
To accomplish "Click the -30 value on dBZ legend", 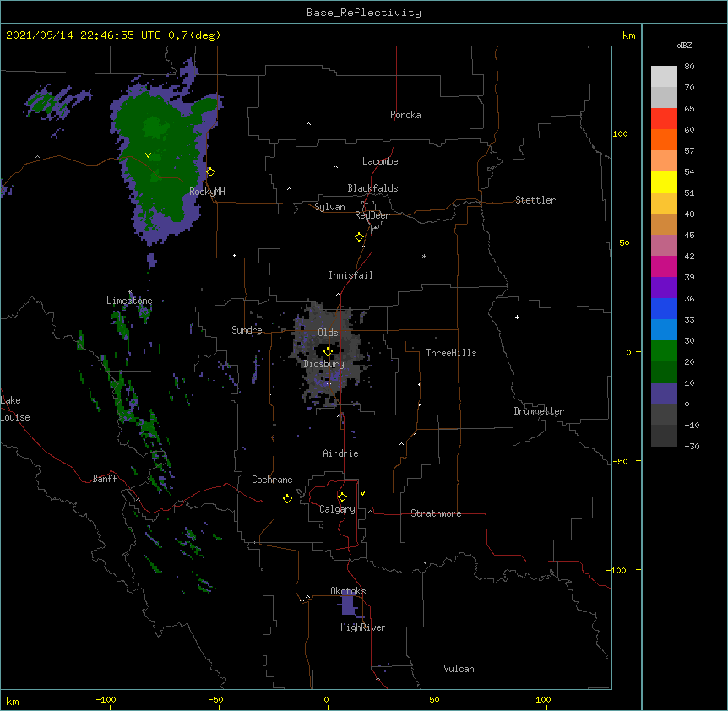I will coord(692,446).
